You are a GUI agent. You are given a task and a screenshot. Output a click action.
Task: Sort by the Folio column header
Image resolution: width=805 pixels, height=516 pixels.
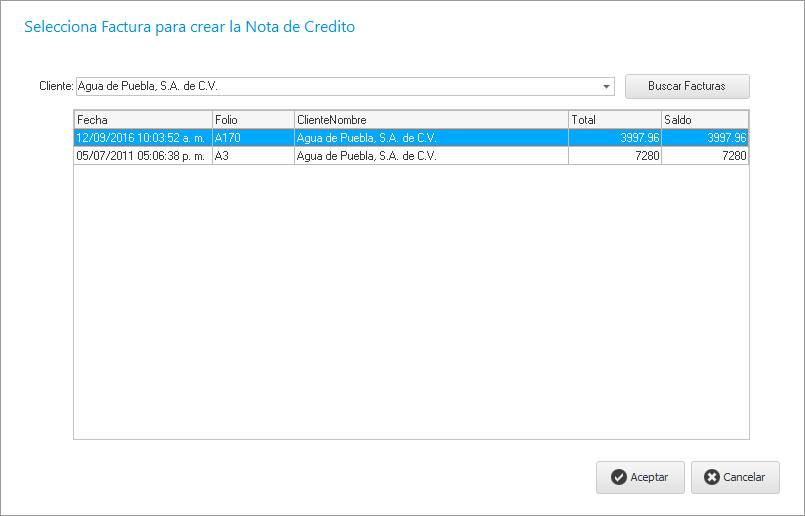(252, 120)
